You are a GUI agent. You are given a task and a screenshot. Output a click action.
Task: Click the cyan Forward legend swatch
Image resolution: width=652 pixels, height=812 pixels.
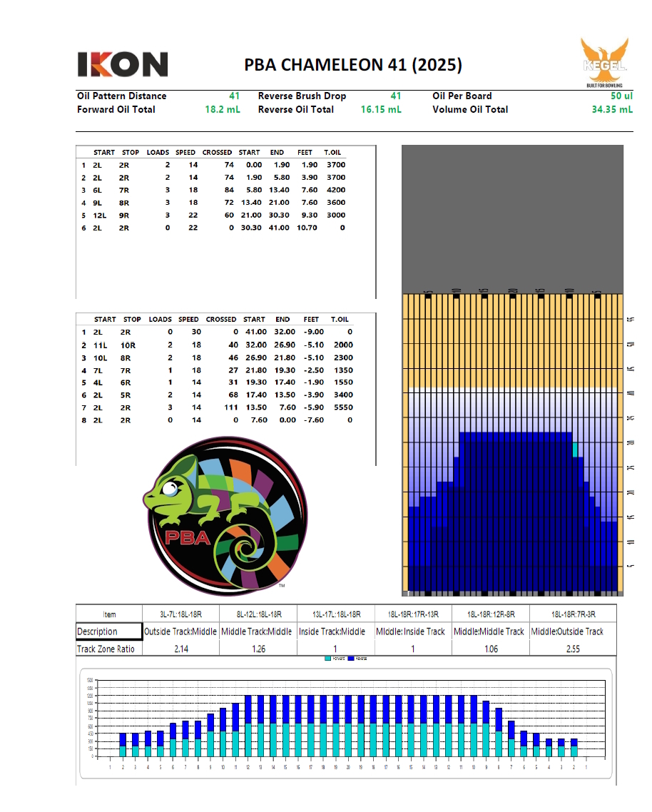(x=328, y=659)
